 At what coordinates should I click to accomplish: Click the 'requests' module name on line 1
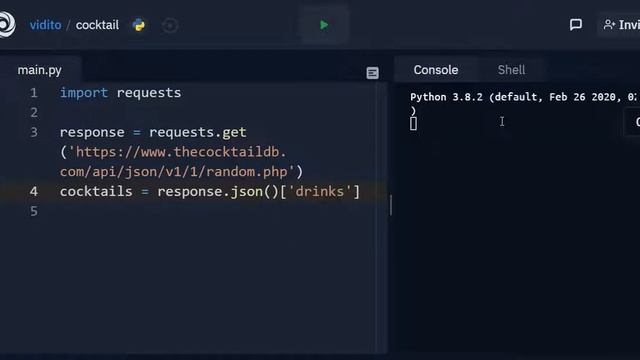pos(149,93)
